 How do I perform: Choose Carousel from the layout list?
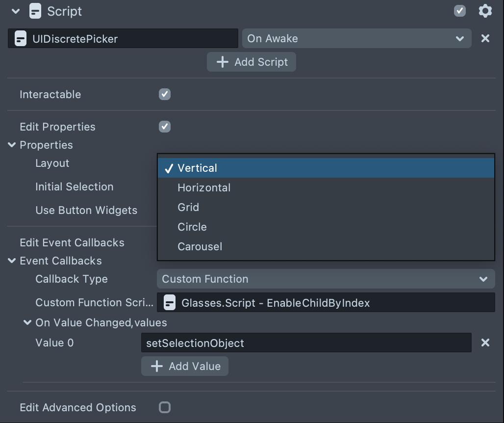coord(200,246)
